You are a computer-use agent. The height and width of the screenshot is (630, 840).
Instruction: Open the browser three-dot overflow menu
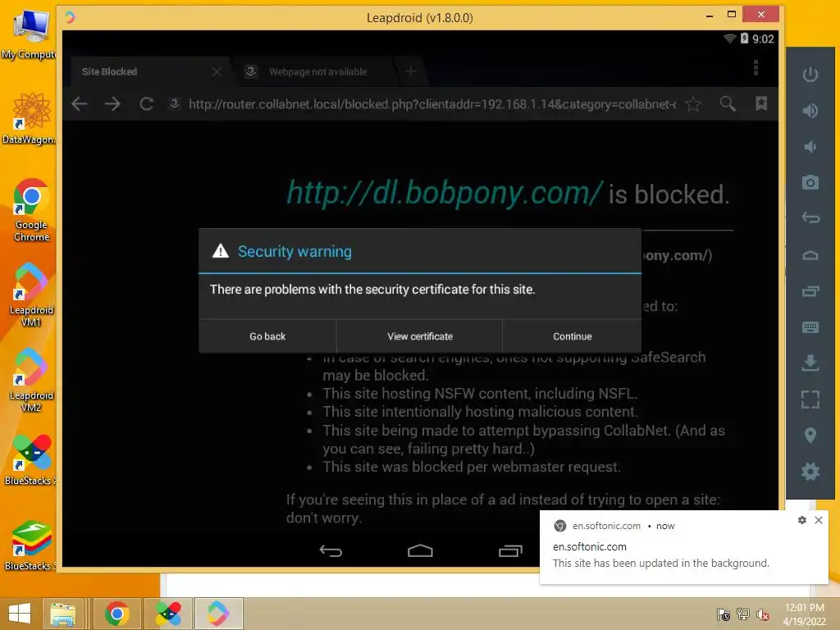(756, 67)
